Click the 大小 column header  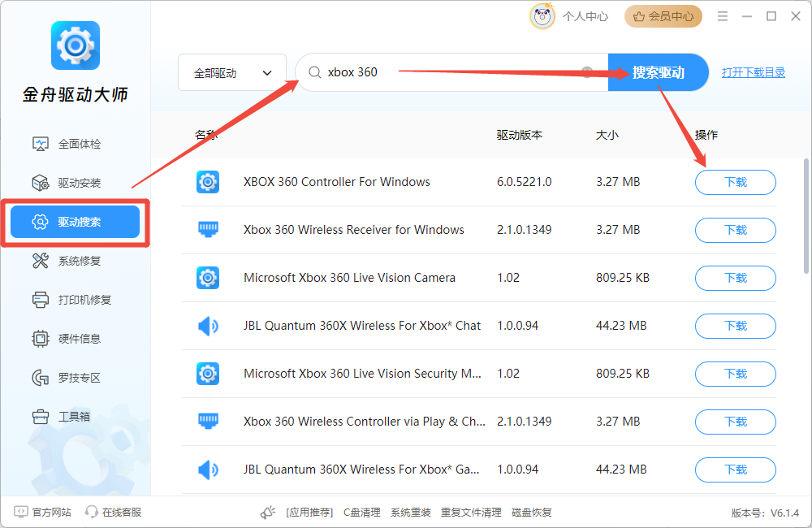(607, 135)
